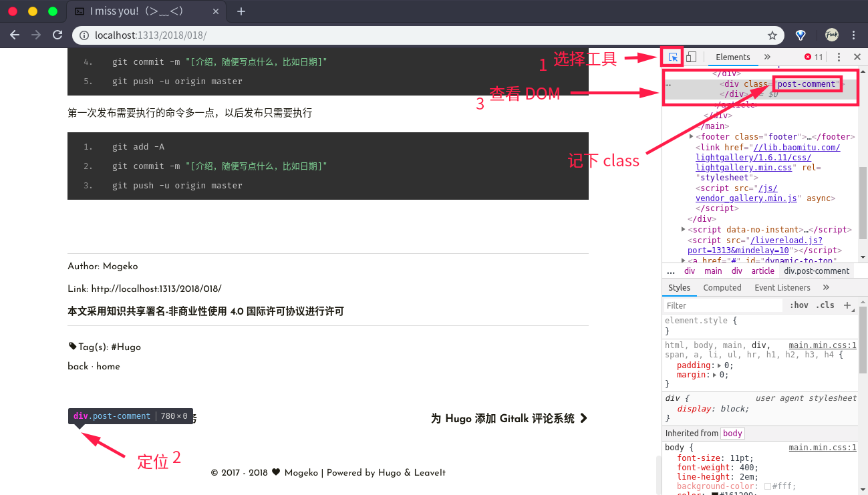Click the styles Filter input

tap(723, 305)
